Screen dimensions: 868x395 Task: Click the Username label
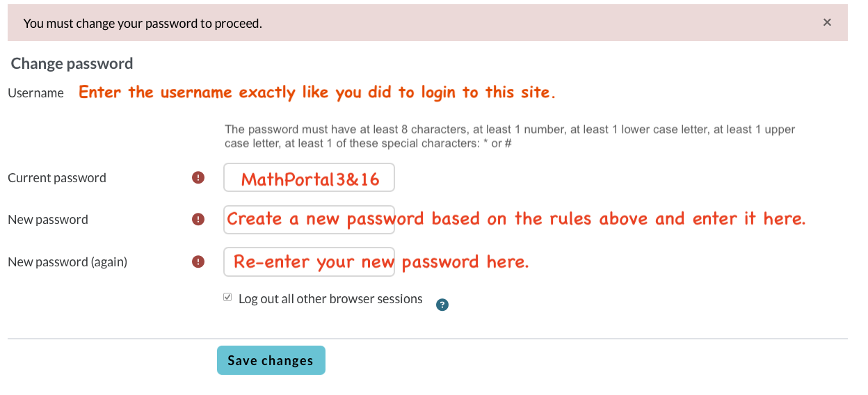pyautogui.click(x=35, y=93)
